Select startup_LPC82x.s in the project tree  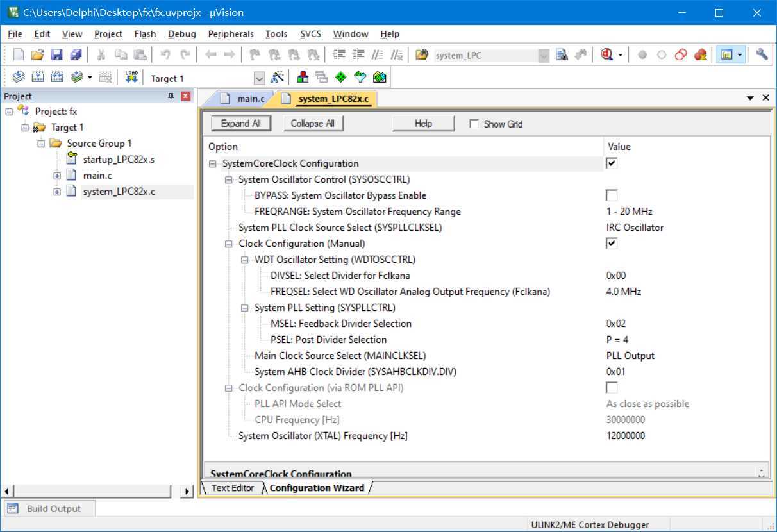(119, 160)
